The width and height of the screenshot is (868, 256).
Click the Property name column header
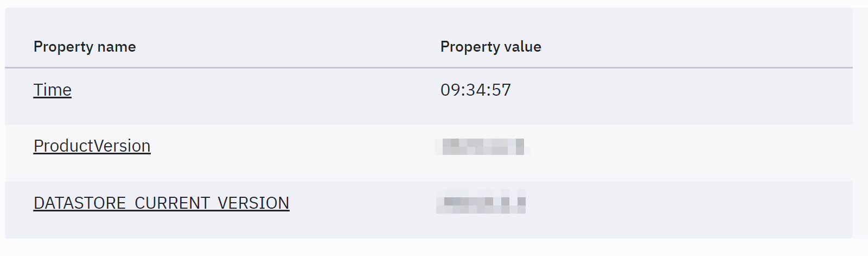click(85, 47)
